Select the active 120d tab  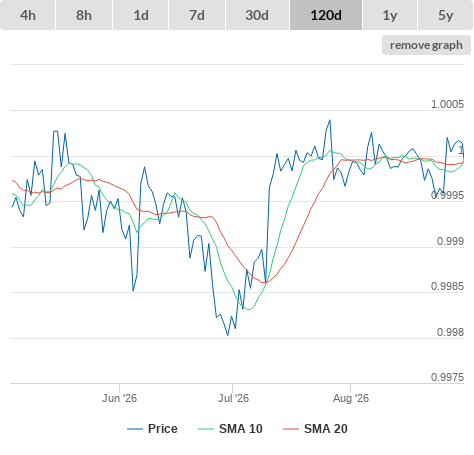326,15
